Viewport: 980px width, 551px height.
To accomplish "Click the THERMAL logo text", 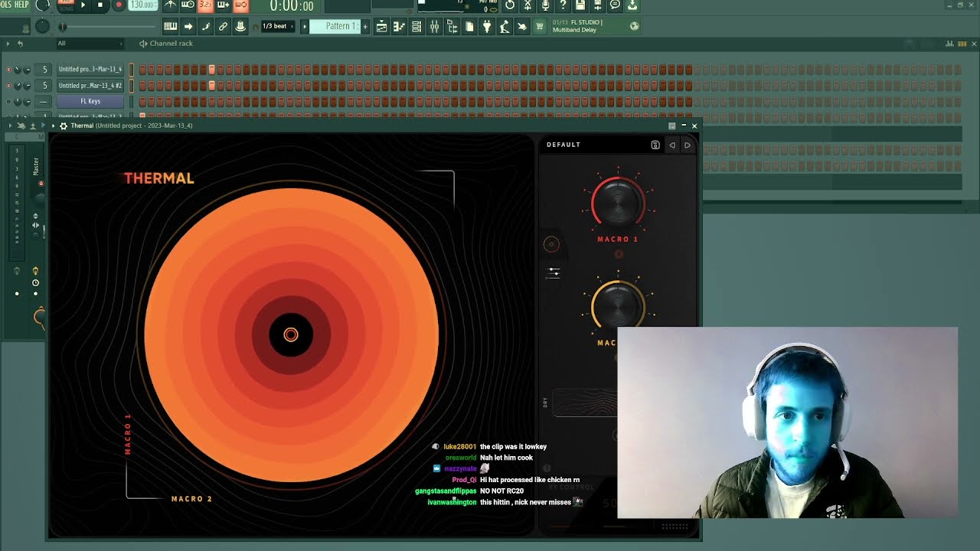I will [159, 178].
